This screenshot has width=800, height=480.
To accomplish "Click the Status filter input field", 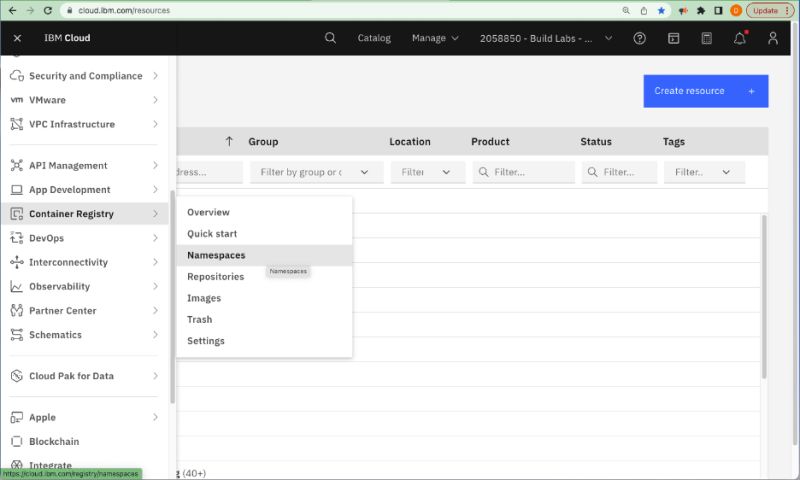I will (x=619, y=172).
